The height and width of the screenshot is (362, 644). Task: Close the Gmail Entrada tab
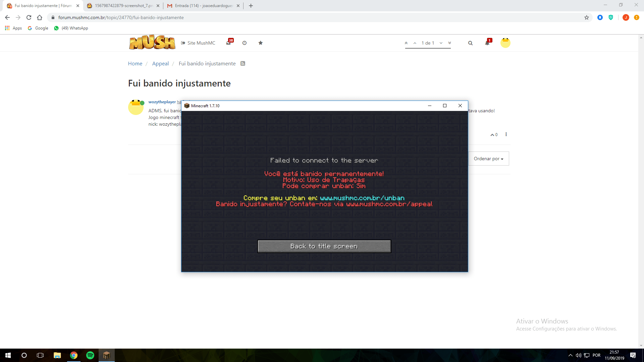[x=238, y=6]
